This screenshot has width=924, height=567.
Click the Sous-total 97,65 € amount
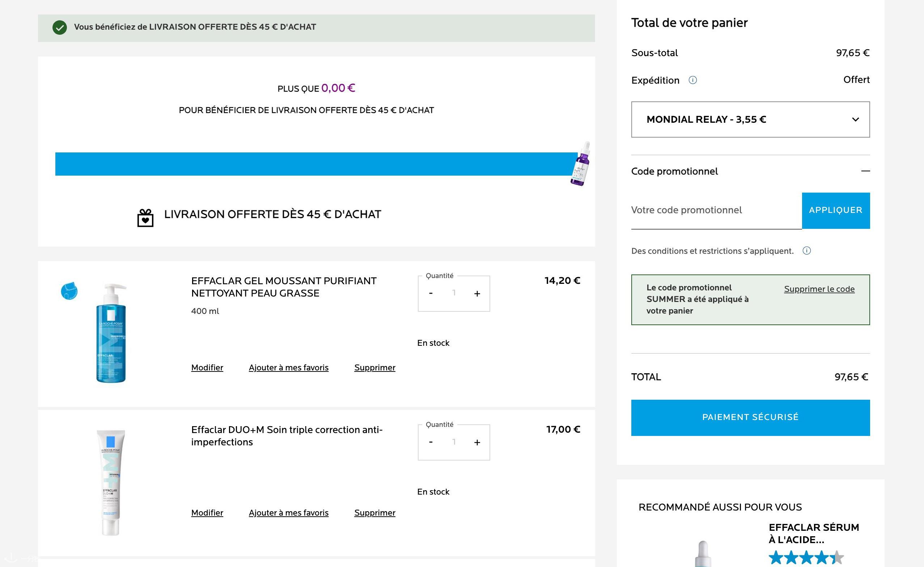click(x=853, y=53)
